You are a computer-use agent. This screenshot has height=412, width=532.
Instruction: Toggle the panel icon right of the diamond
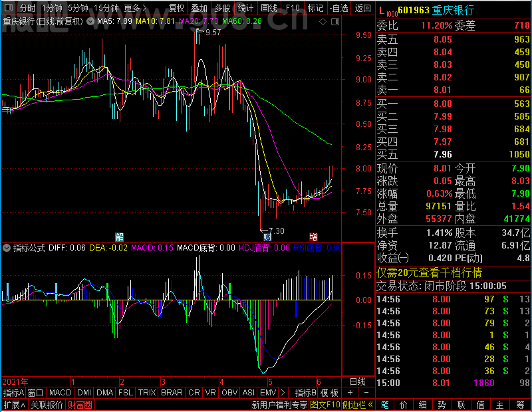coord(335,22)
